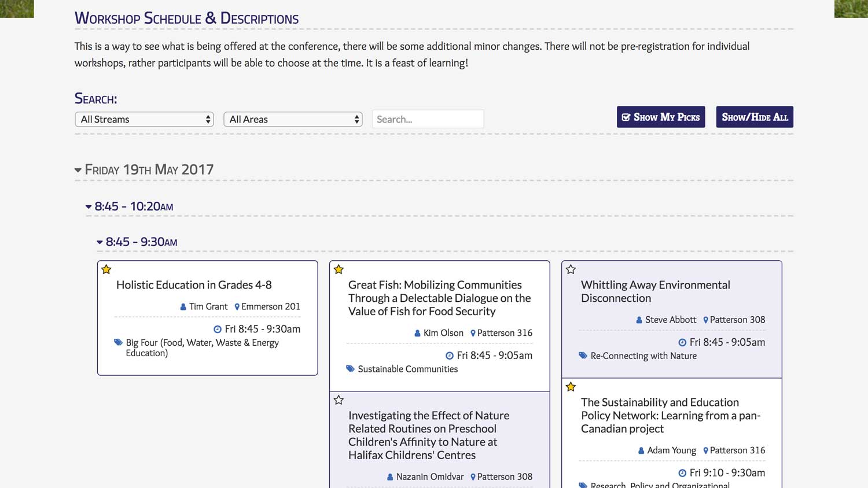The image size is (868, 488).
Task: Click the clock icon beside Fri 8:45 - 9:05am on Great Fish
Action: click(x=450, y=356)
